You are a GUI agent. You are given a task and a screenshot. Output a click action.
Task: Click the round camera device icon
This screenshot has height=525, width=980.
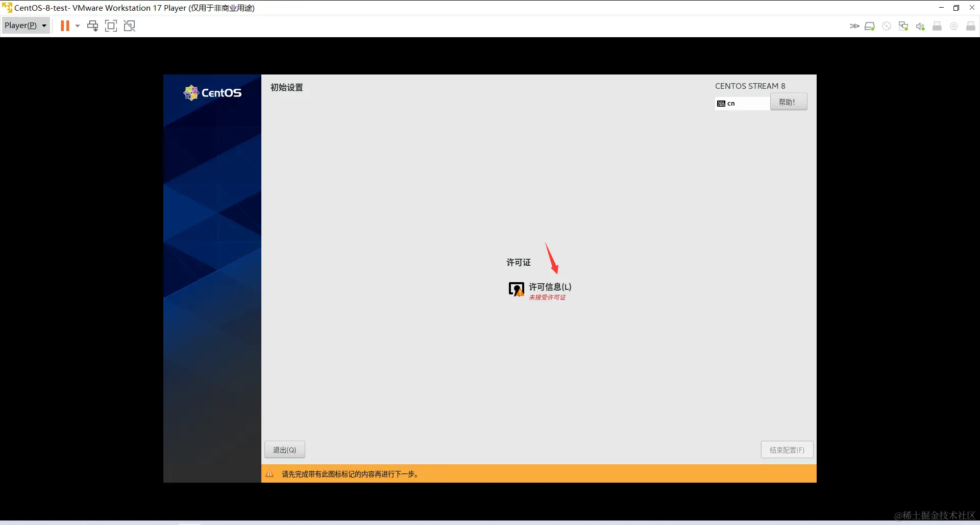coord(954,26)
